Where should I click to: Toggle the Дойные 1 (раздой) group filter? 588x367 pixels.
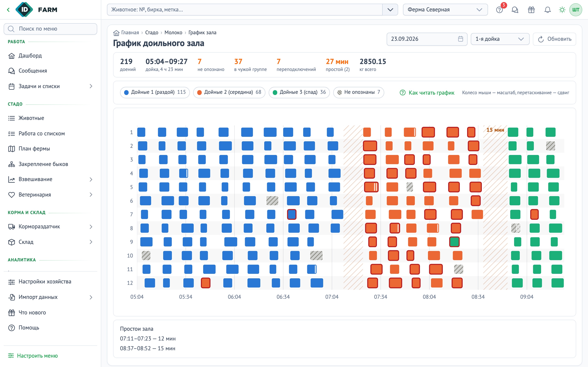coord(155,92)
